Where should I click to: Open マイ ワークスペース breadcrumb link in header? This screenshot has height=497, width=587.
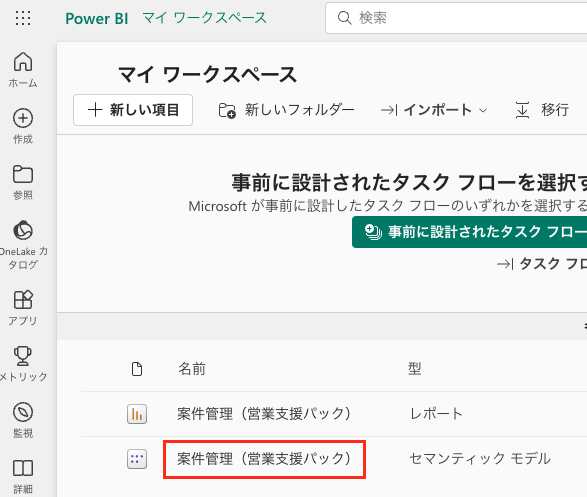click(x=204, y=18)
